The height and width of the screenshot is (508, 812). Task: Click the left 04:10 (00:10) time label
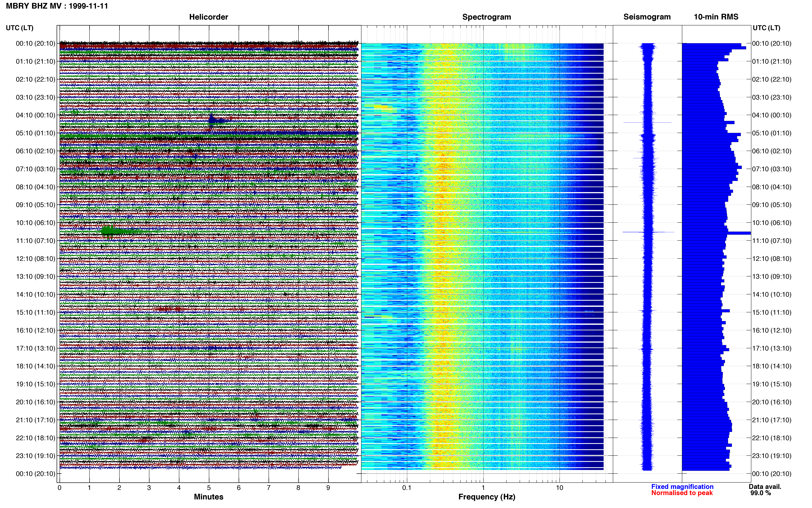point(36,115)
